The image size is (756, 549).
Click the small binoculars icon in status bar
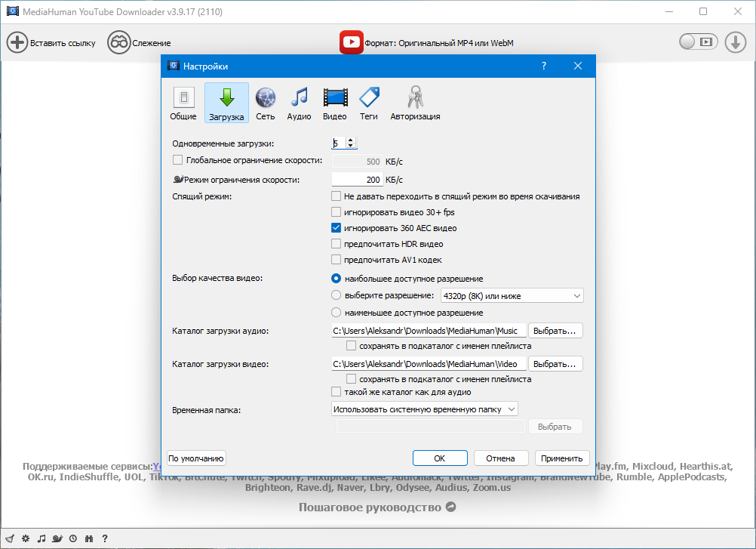[x=89, y=538]
